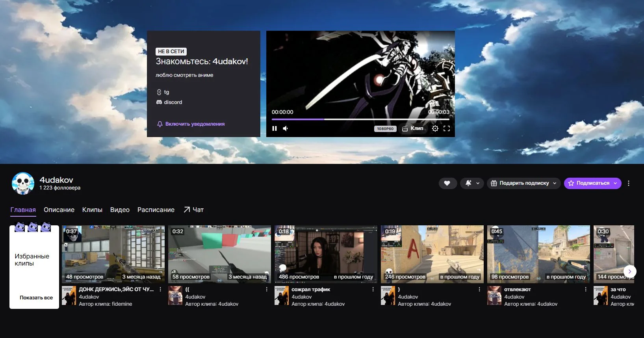Click the 1080P60 quality badge
The image size is (644, 338).
[x=385, y=129]
